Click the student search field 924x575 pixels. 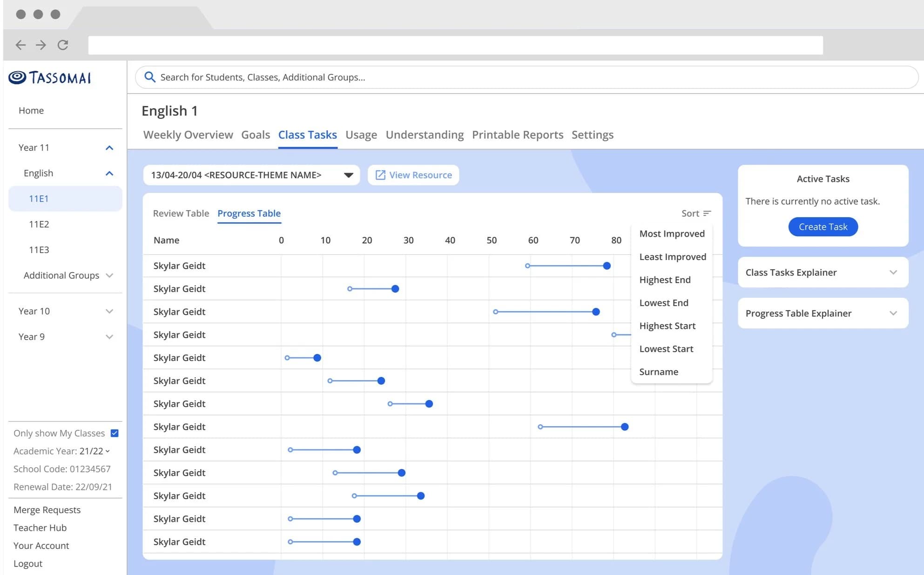pyautogui.click(x=526, y=77)
